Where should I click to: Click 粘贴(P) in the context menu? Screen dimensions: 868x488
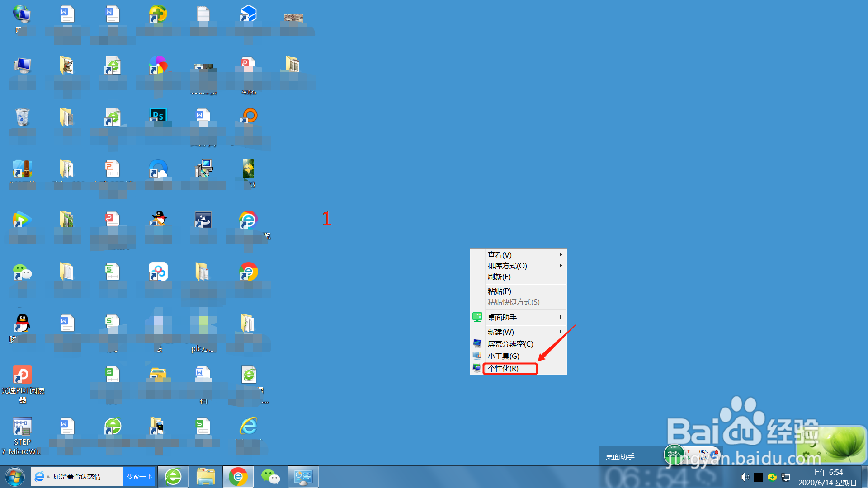click(499, 291)
